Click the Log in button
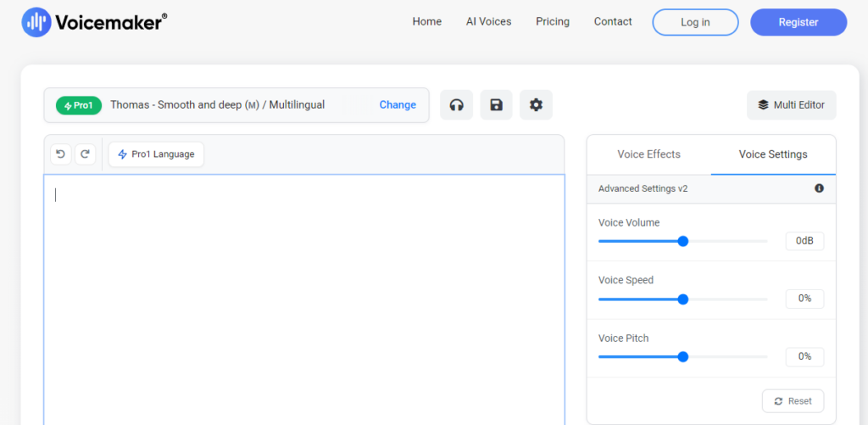 (x=695, y=22)
